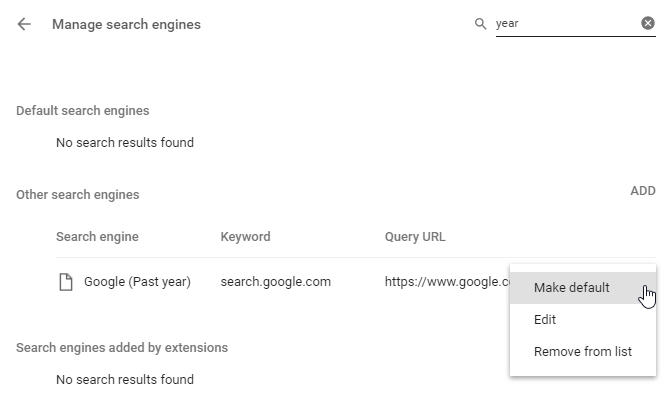672x401 pixels.
Task: Click the Query URL column header
Action: click(x=415, y=237)
